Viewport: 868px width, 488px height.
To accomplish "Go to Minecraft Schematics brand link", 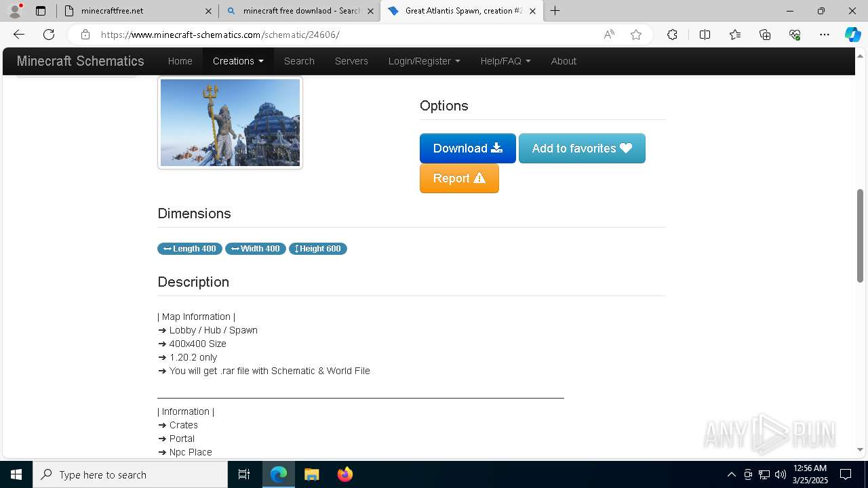I will click(x=81, y=61).
